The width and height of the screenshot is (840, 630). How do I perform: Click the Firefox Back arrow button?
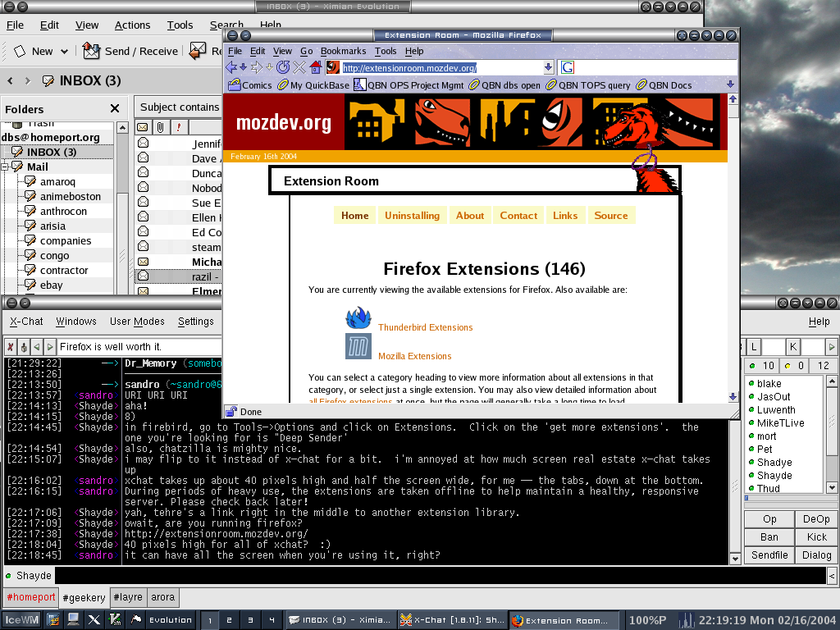coord(231,67)
